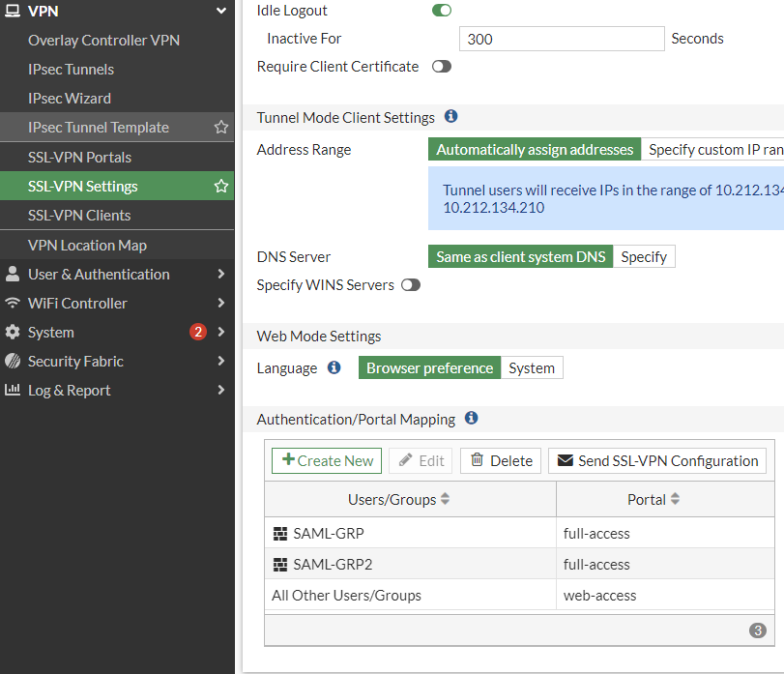
Task: Select Specify option for DNS Server
Action: tap(644, 256)
